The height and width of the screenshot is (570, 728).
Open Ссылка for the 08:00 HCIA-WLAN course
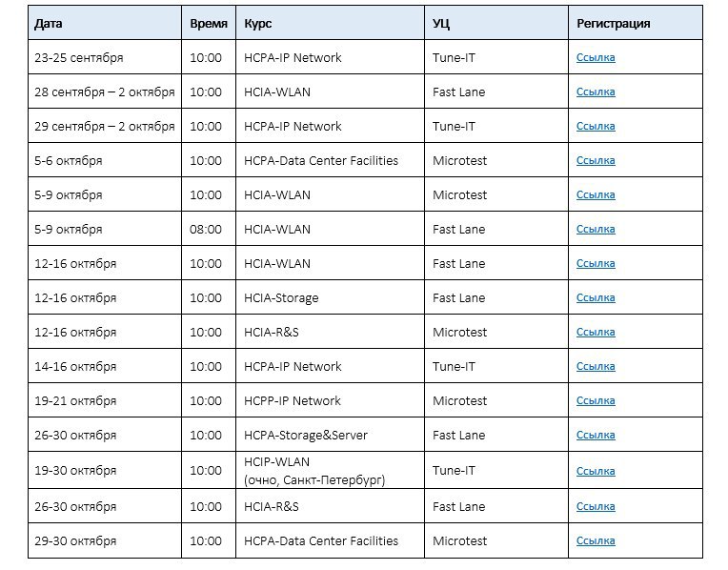point(596,229)
